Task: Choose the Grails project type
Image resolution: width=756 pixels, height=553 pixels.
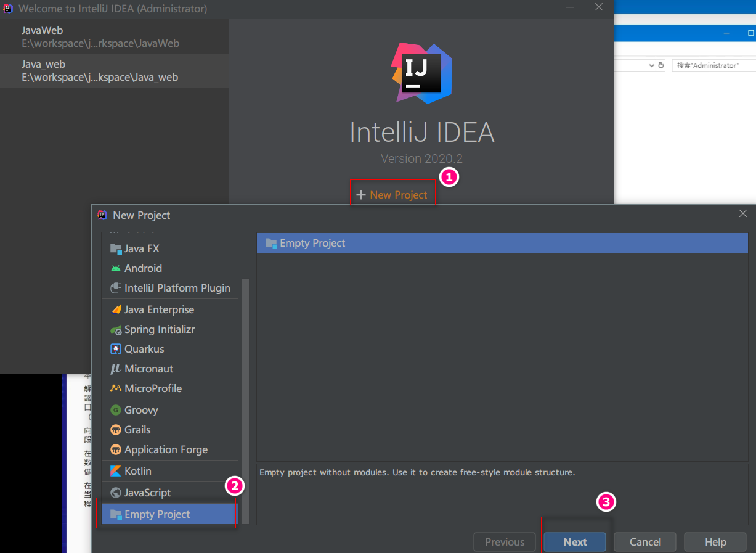Action: click(x=169, y=430)
